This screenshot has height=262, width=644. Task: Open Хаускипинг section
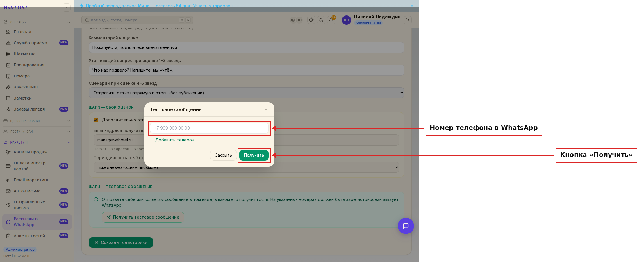pyautogui.click(x=37, y=87)
